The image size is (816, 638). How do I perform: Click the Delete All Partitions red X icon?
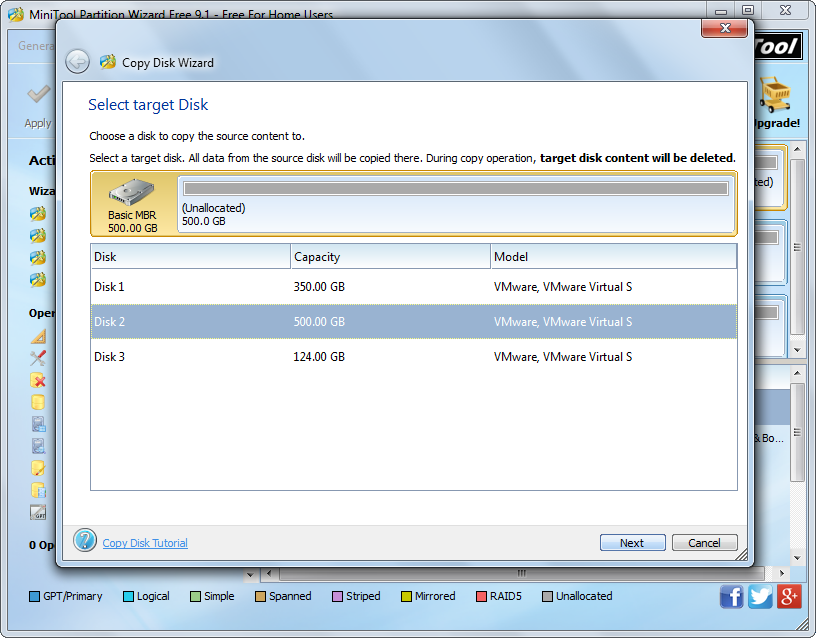38,380
